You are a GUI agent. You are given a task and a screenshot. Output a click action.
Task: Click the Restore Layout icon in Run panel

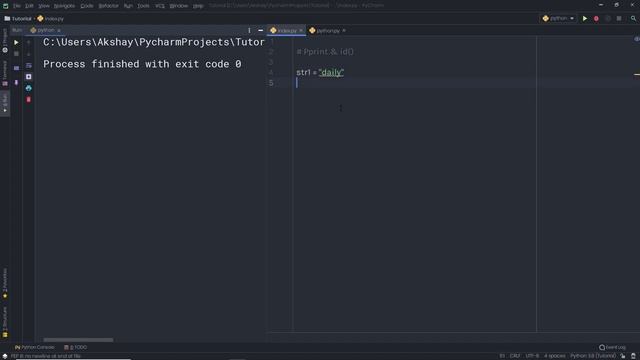[16, 68]
